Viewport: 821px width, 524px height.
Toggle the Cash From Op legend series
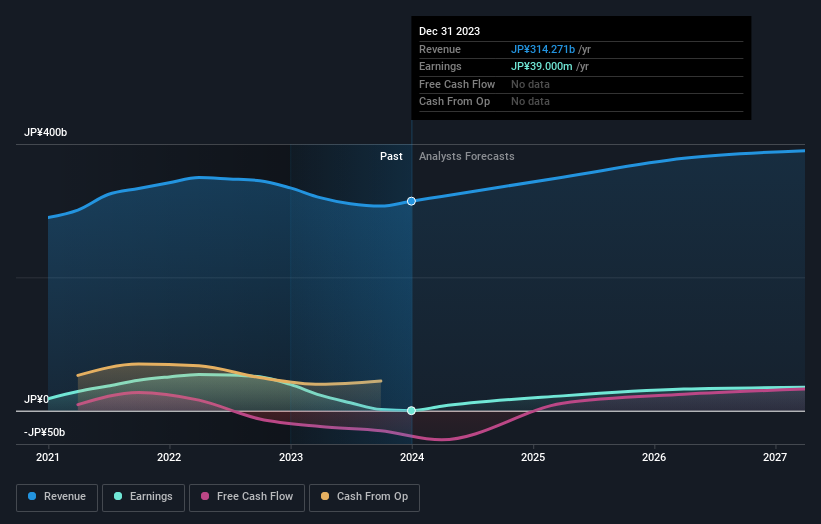364,497
